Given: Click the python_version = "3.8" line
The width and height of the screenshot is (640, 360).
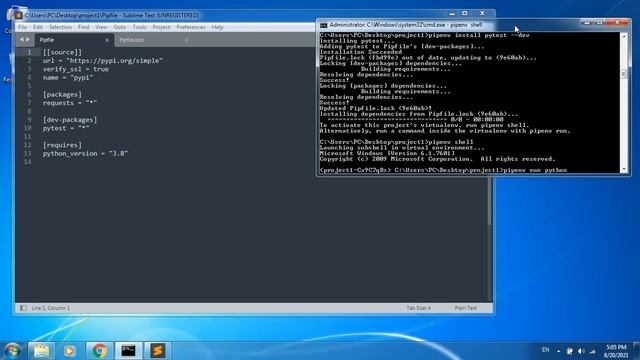Looking at the screenshot, I should point(85,153).
